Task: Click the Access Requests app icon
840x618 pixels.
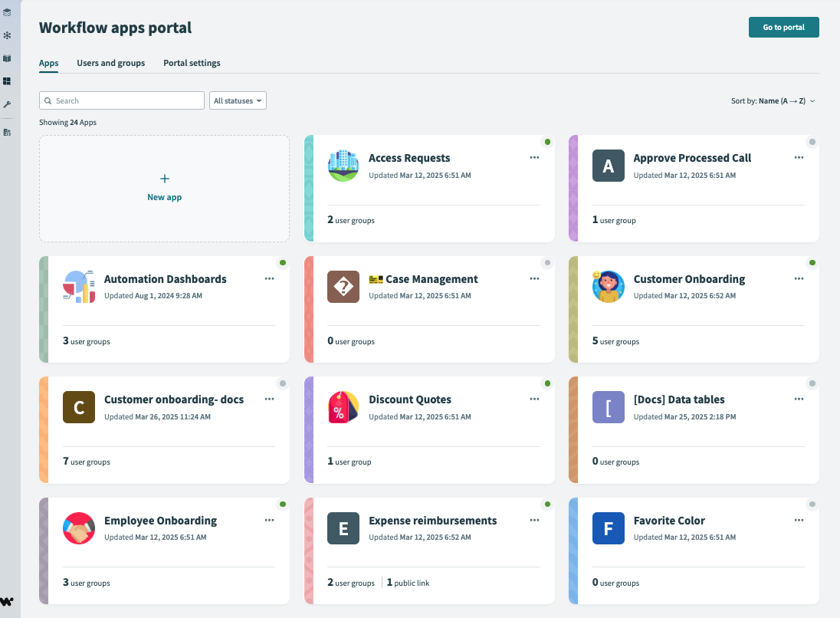Action: [x=343, y=166]
